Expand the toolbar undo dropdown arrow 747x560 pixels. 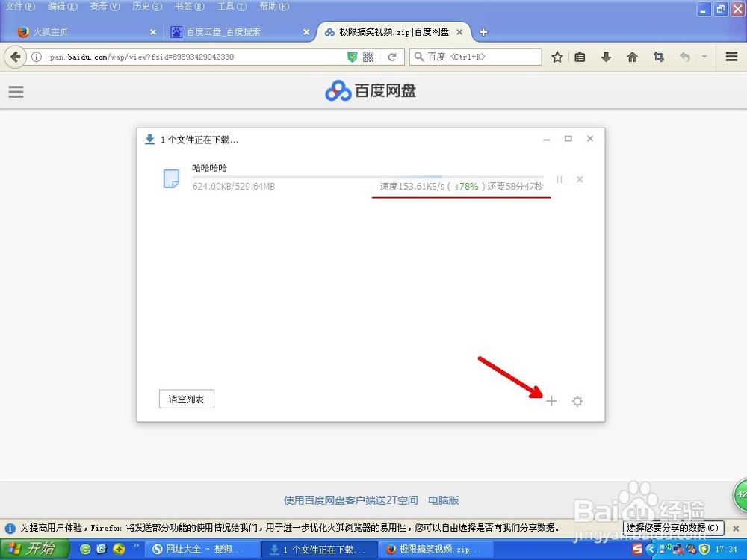(x=703, y=56)
